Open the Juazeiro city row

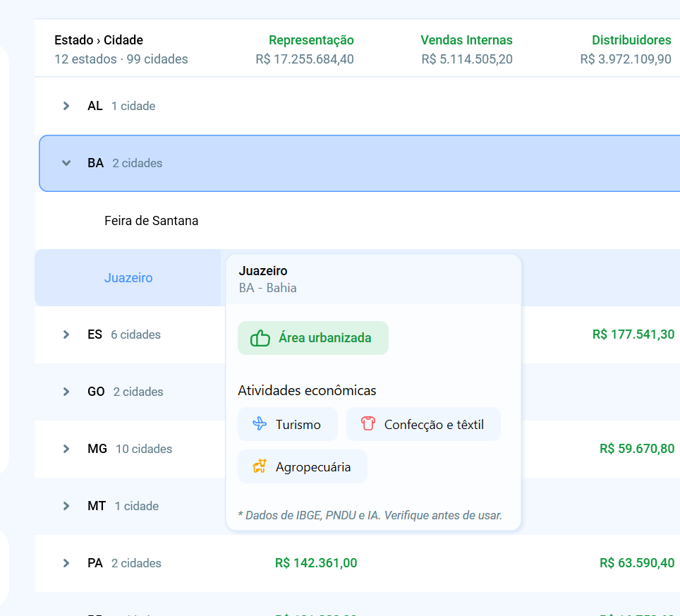point(128,277)
